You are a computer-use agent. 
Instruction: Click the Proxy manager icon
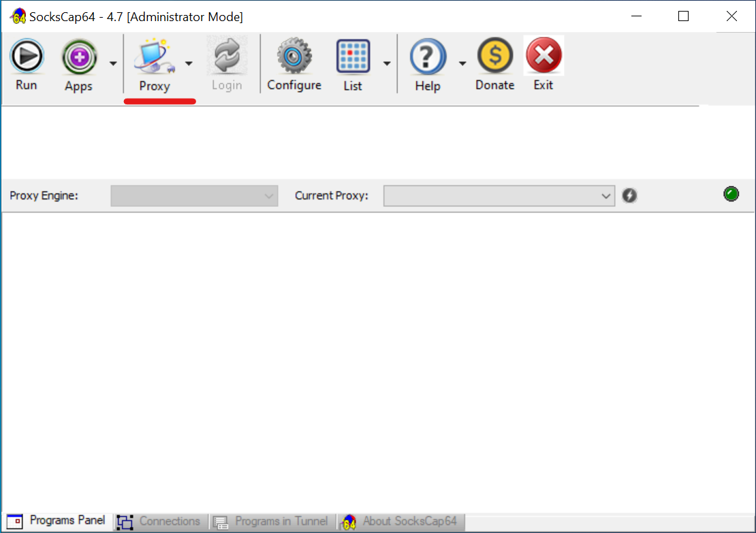154,57
